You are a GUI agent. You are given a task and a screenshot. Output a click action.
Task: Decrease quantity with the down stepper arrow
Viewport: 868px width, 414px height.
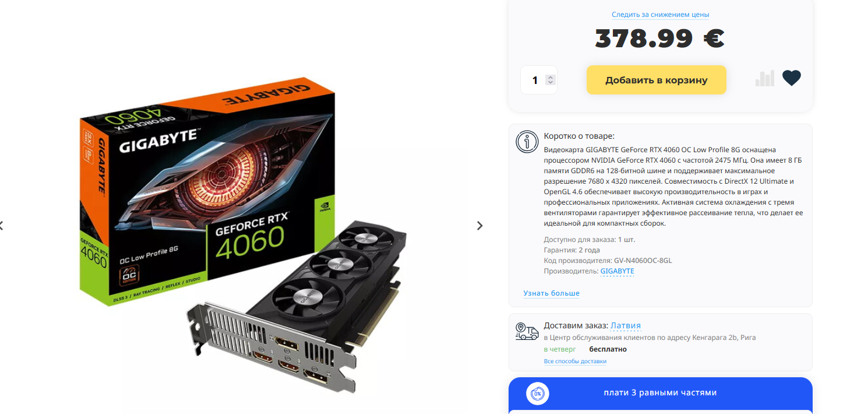tap(551, 83)
